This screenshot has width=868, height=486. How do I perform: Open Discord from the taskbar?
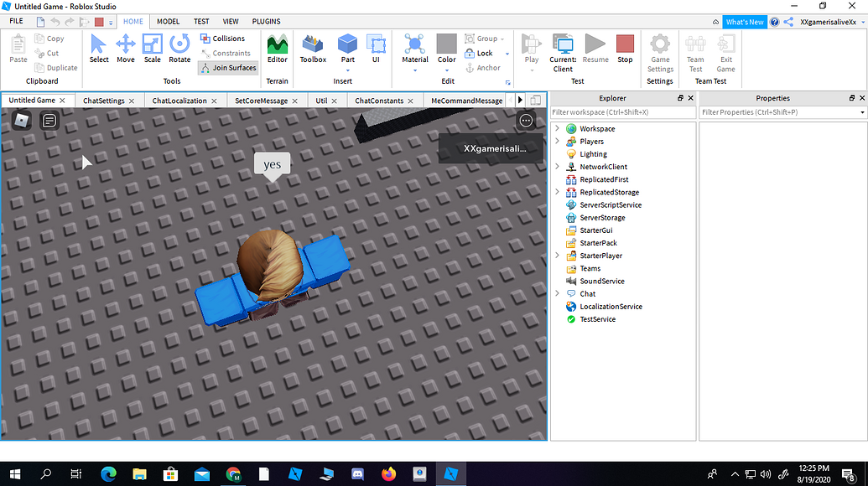[357, 473]
